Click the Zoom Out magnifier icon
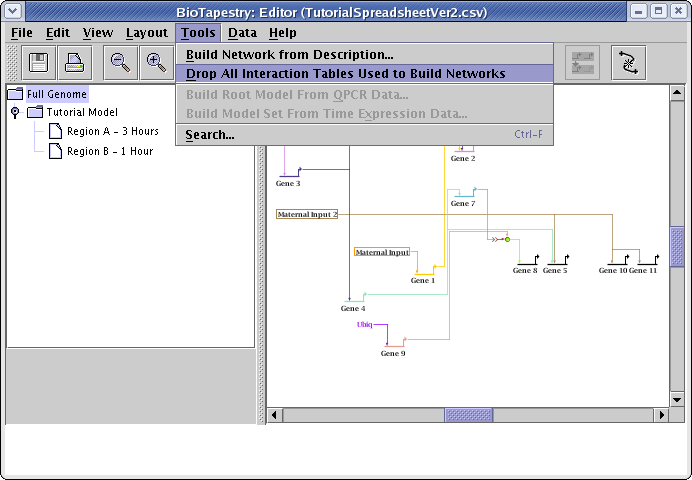The width and height of the screenshot is (692, 480). tap(120, 63)
